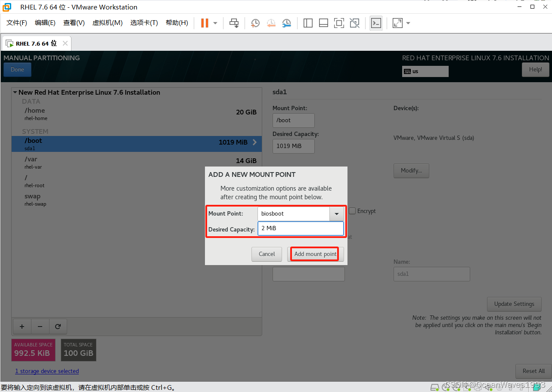Toggle the library sidebar view

pos(308,23)
